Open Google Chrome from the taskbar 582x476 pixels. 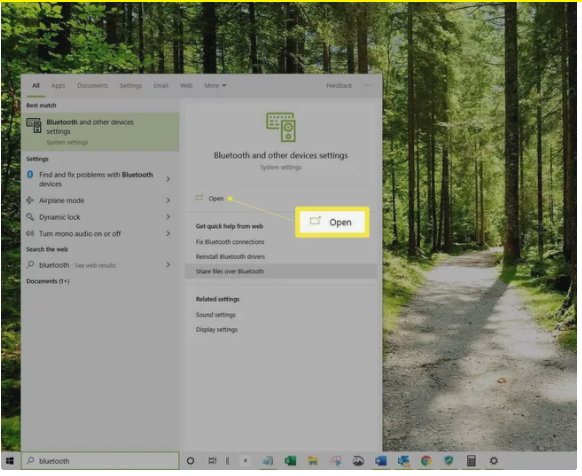(x=426, y=461)
